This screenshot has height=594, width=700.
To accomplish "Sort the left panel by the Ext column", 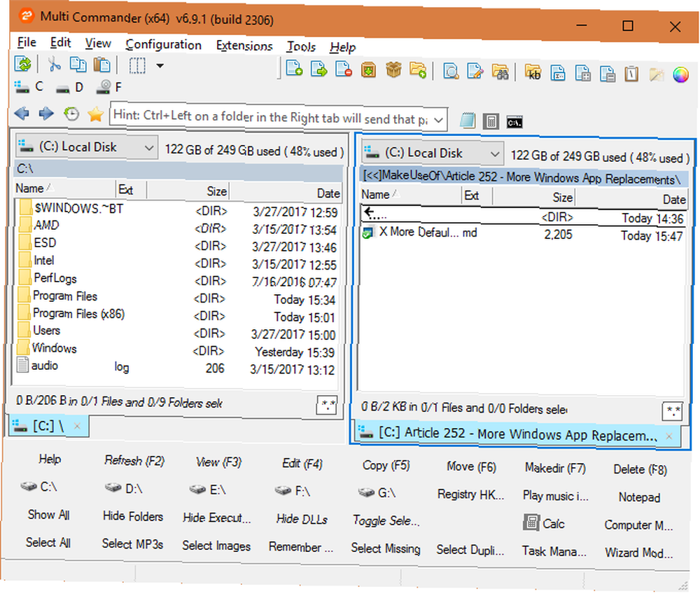I will pos(131,190).
